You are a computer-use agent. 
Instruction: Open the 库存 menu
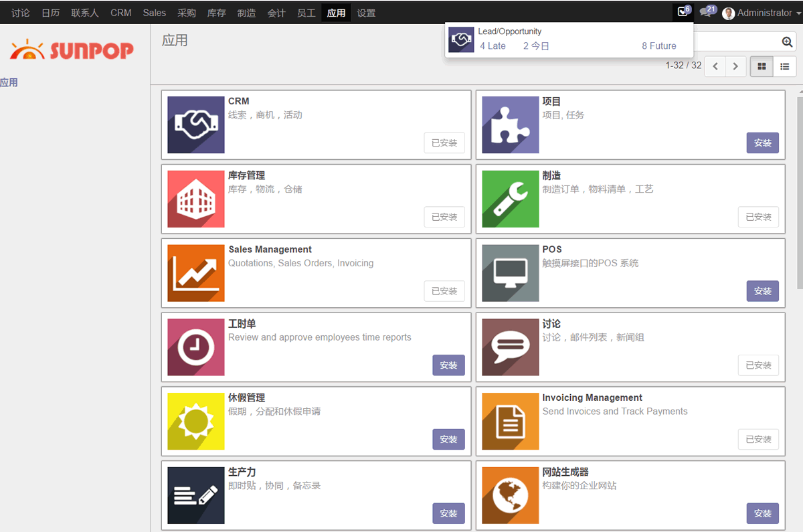tap(217, 13)
